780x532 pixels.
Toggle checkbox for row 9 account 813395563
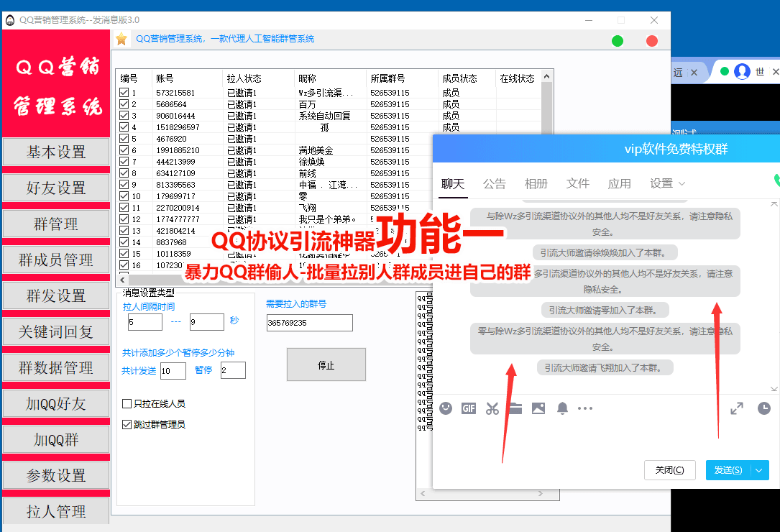coord(124,185)
